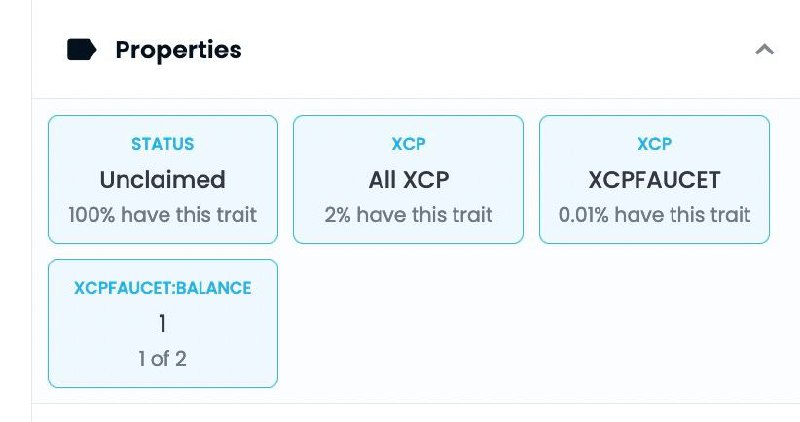Click the Properties tag icon

point(82,49)
